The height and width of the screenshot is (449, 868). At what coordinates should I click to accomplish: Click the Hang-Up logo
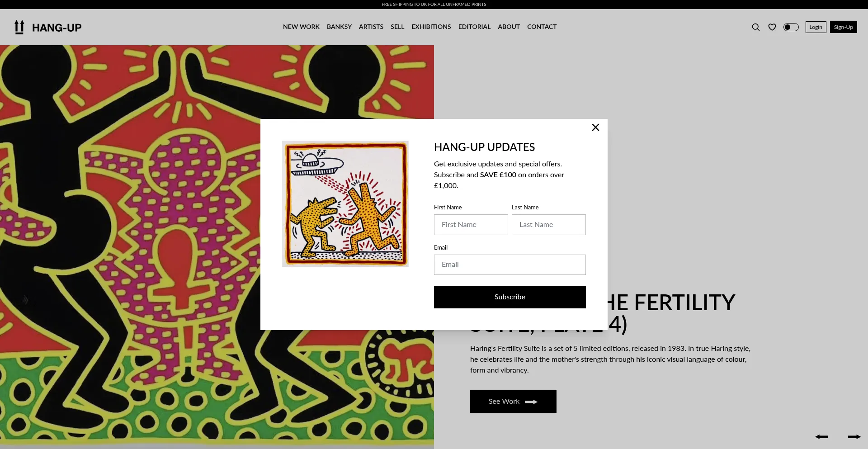[x=48, y=28]
